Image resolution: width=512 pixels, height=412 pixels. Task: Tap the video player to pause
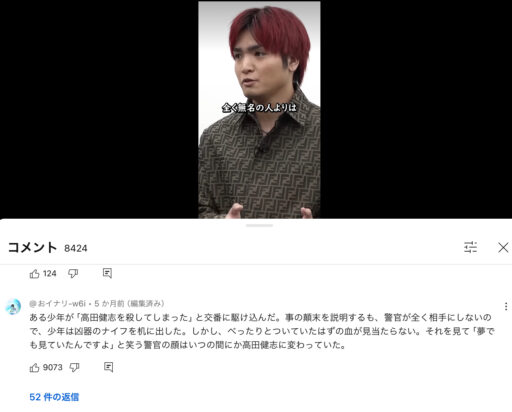point(259,110)
